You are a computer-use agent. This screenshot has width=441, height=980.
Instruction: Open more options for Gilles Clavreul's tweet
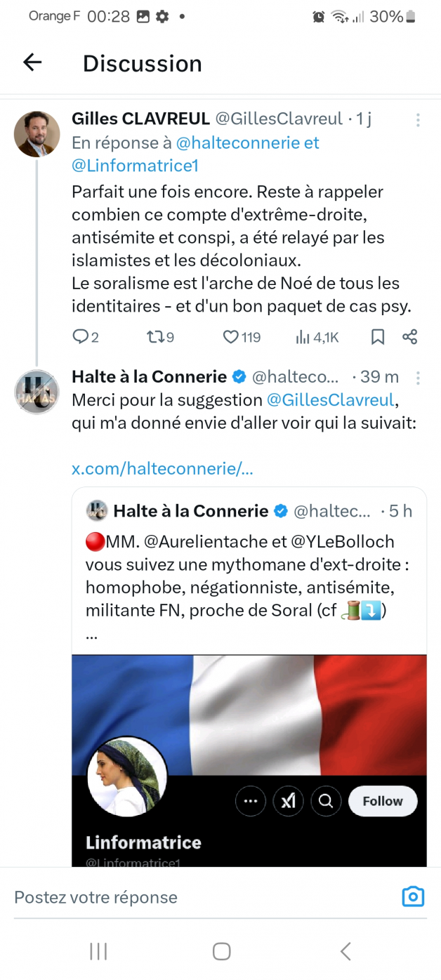tap(418, 120)
